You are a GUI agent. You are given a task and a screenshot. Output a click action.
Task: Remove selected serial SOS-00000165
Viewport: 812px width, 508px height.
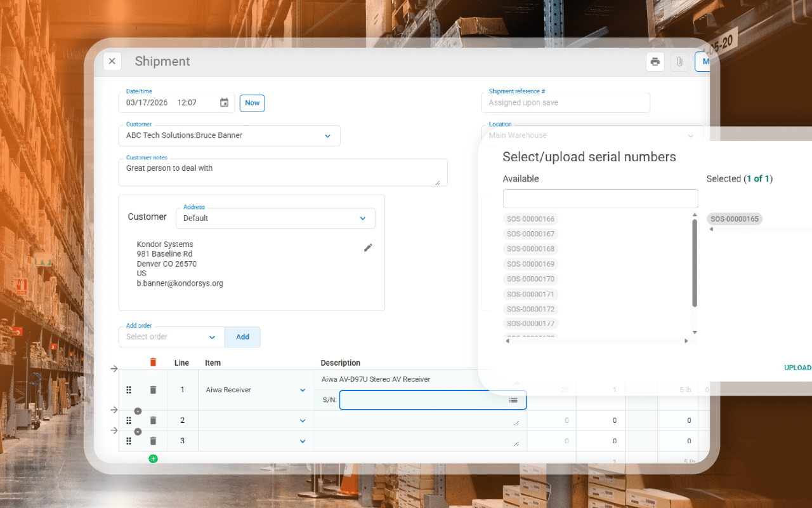(734, 219)
